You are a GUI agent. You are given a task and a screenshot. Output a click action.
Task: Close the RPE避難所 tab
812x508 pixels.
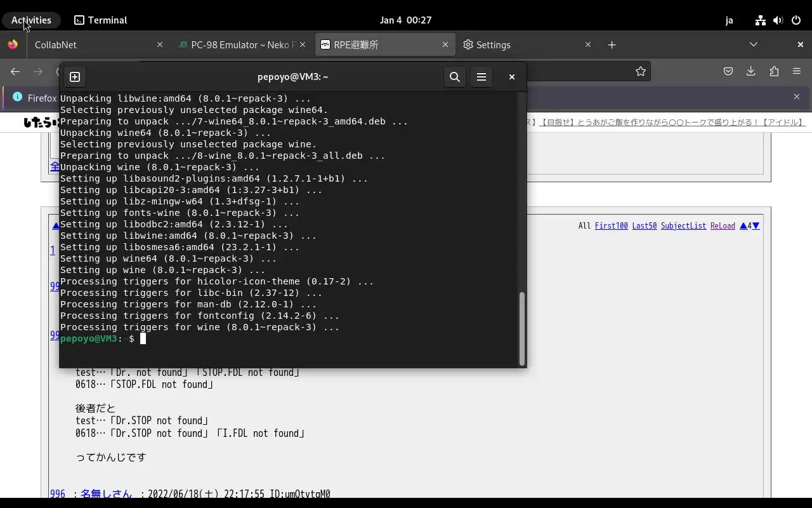click(x=445, y=44)
